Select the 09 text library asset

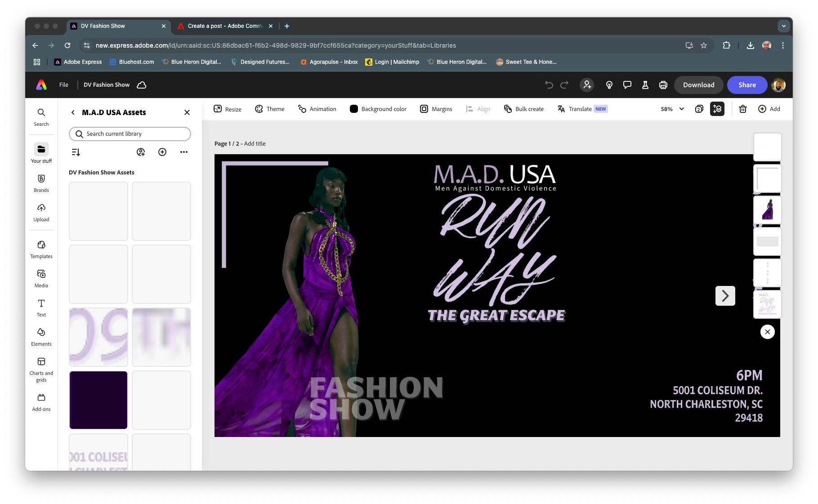coord(98,337)
